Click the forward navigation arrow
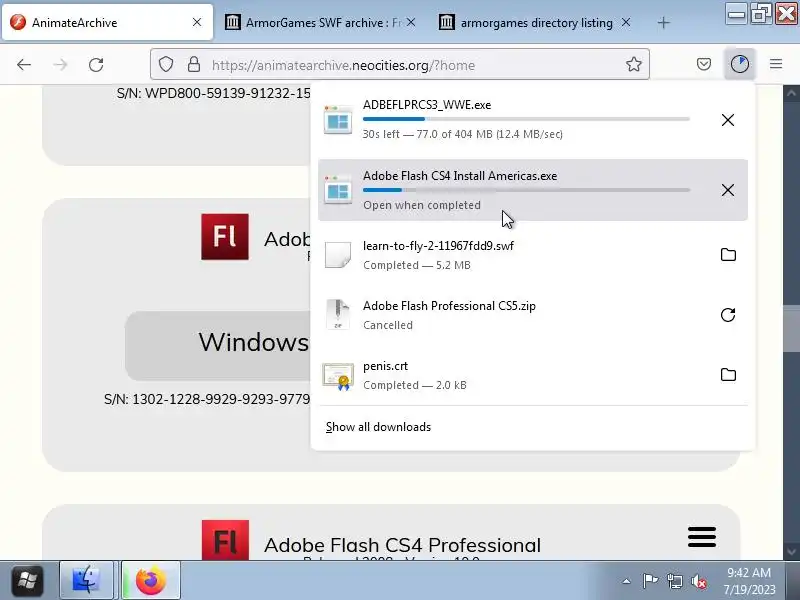The height and width of the screenshot is (600, 800). [x=60, y=65]
